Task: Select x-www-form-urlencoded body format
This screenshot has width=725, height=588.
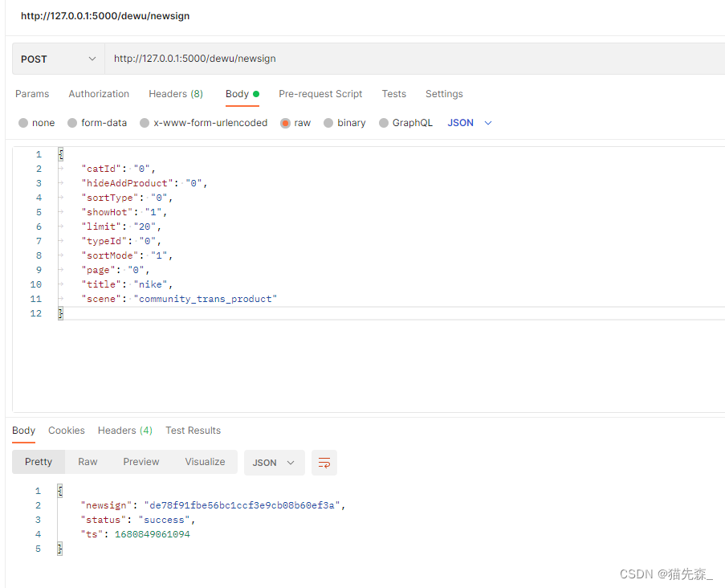Action: coord(203,122)
